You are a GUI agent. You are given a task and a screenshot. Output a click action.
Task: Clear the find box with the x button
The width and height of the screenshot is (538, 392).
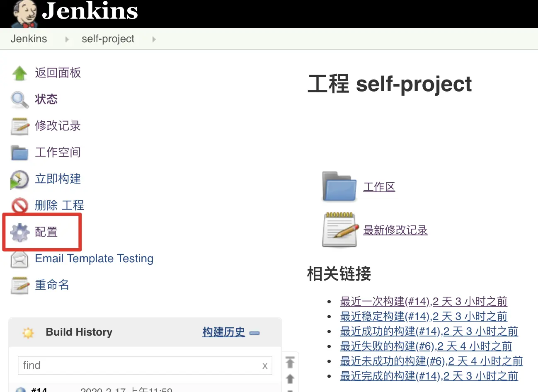[265, 366]
